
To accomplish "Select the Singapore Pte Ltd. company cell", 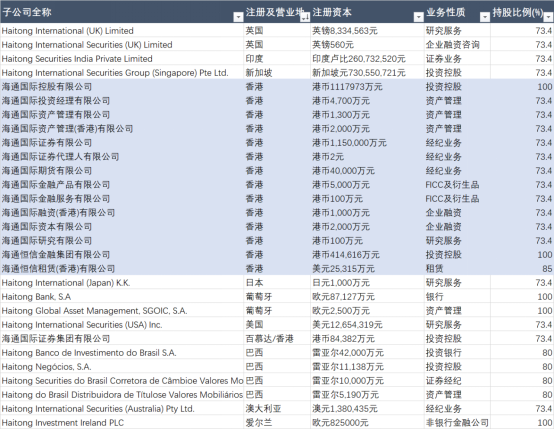I will point(122,73).
